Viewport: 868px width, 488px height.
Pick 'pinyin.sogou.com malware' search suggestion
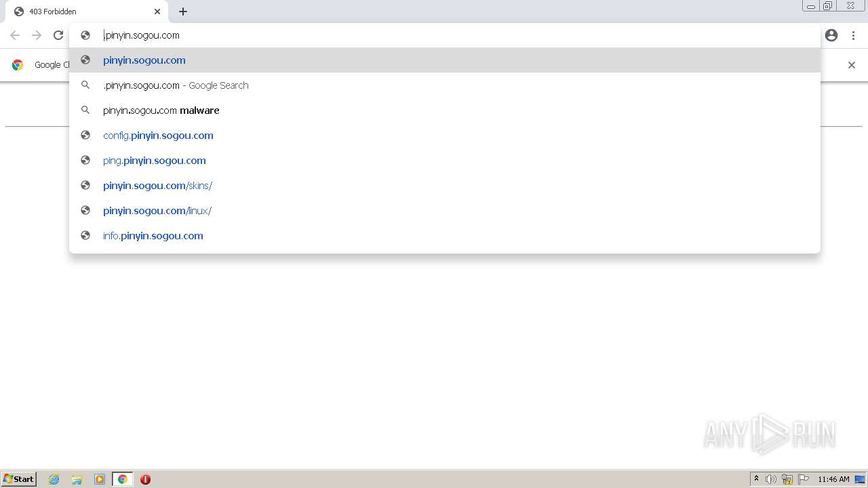coord(445,110)
